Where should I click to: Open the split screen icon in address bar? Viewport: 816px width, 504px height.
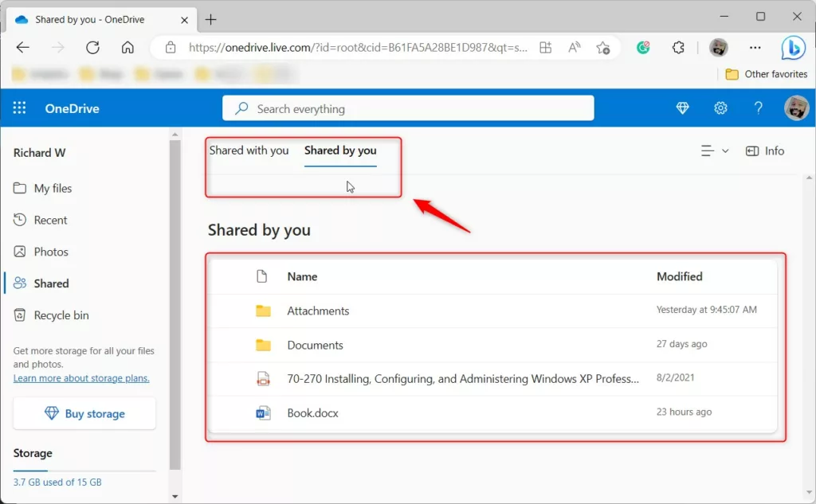point(545,47)
